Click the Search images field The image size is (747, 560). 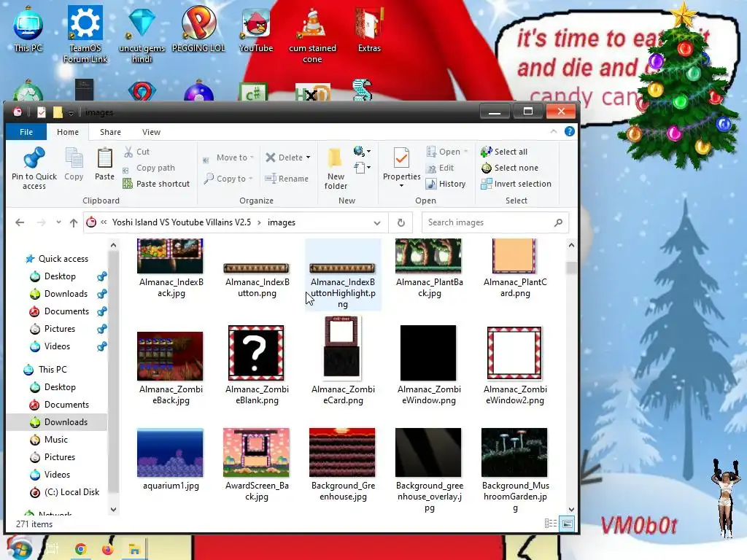(x=495, y=222)
